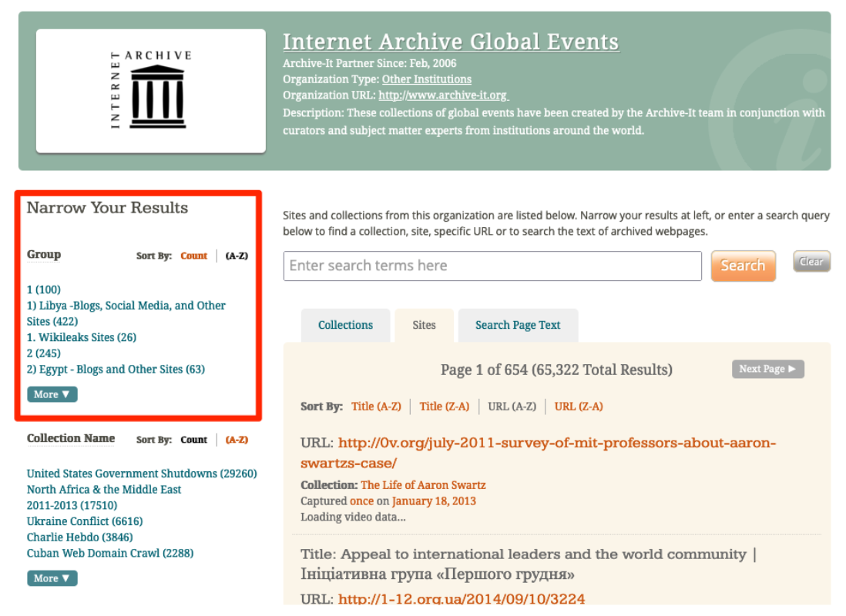846x616 pixels.
Task: Open The Life of Aaron Swartz collection
Action: [423, 485]
